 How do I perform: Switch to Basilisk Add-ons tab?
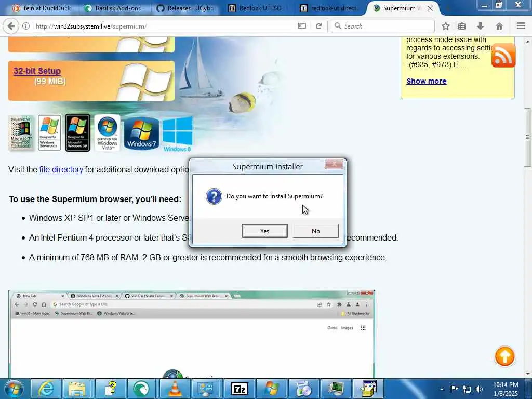pyautogui.click(x=114, y=8)
